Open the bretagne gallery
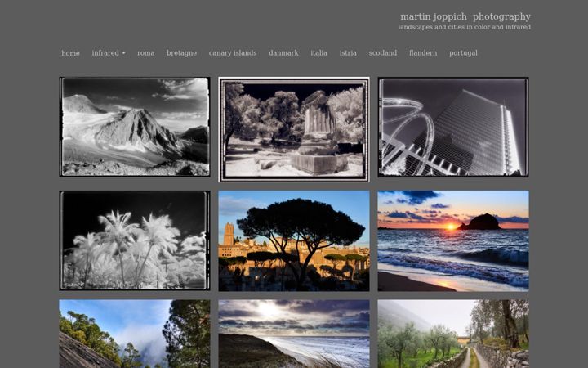Image resolution: width=588 pixels, height=368 pixels. (181, 53)
